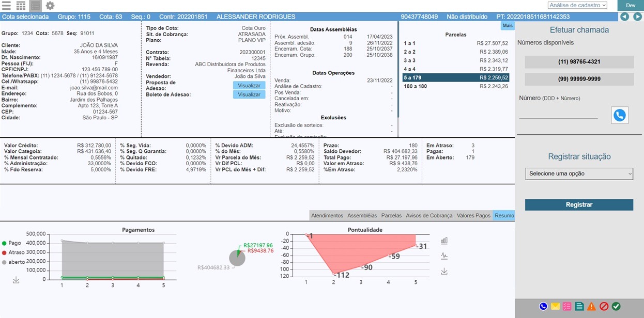Click the green checkmark icon in footer

coord(616,307)
